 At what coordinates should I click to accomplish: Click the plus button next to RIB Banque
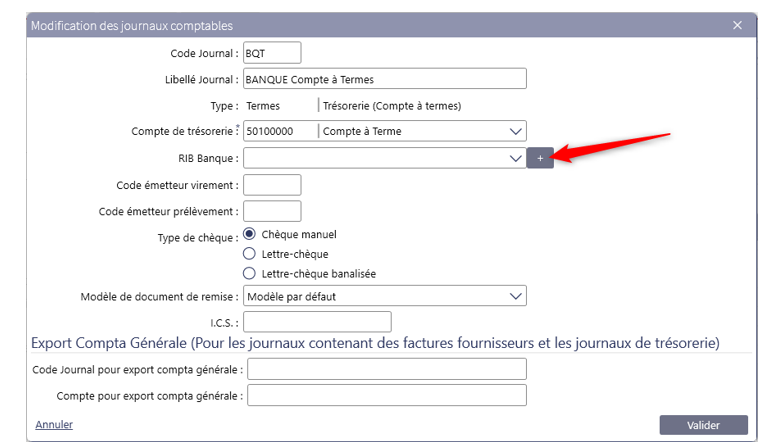tap(540, 158)
